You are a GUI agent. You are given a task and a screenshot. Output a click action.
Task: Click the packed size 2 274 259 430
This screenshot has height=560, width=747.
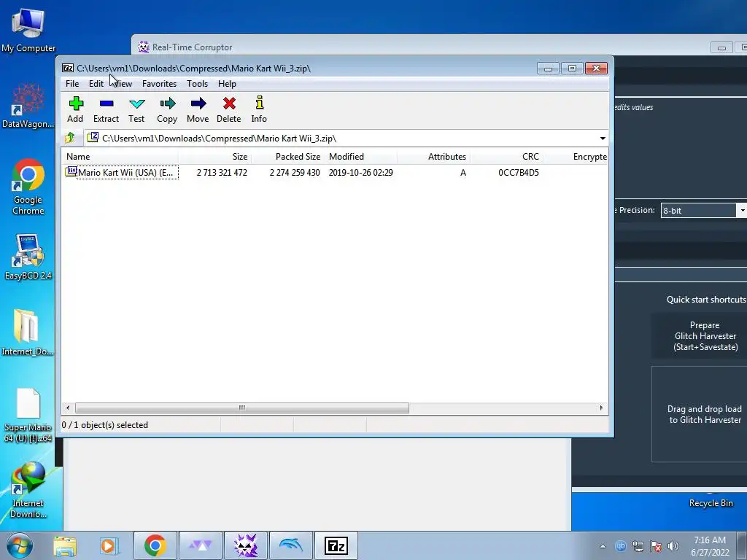coord(295,173)
